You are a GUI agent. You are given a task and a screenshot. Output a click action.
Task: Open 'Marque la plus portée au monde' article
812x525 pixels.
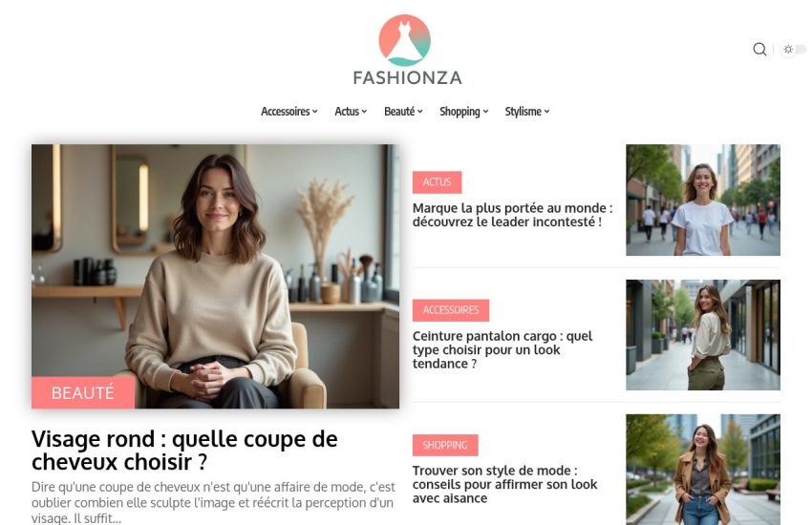512,215
